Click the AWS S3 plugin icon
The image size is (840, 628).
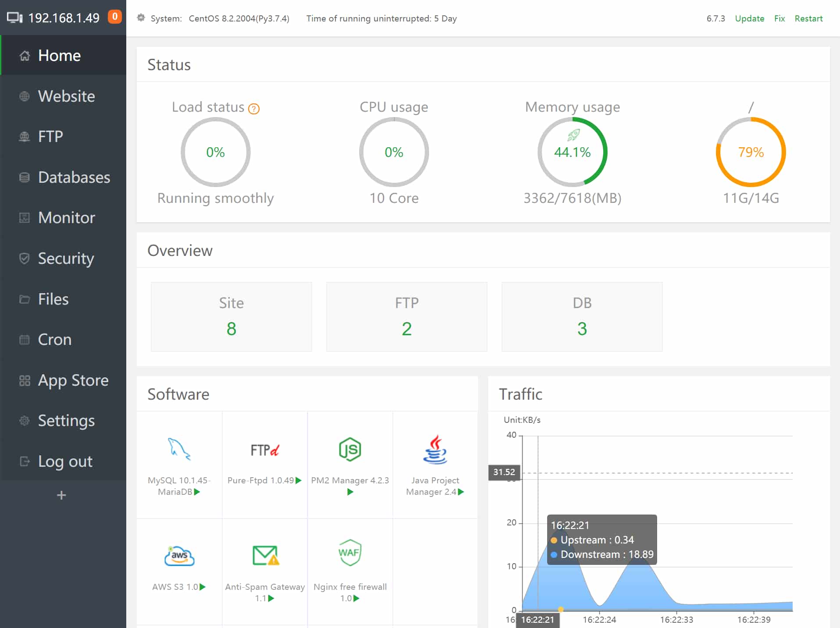point(179,554)
